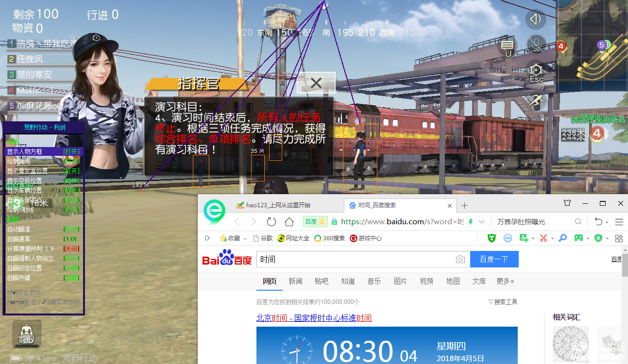Toggle 显示骨灰盒位置 option
Image resolution: width=628 pixels, height=364 pixels.
pyautogui.click(x=44, y=171)
